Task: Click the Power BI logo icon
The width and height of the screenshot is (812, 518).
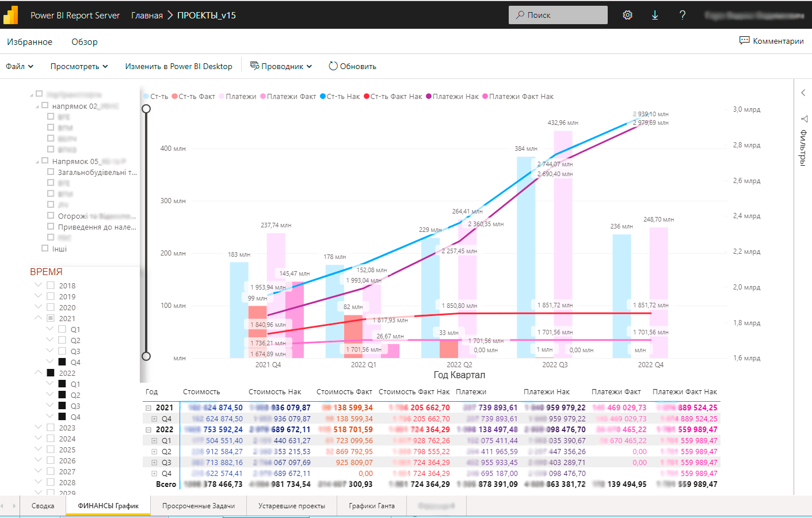Action: click(x=11, y=15)
